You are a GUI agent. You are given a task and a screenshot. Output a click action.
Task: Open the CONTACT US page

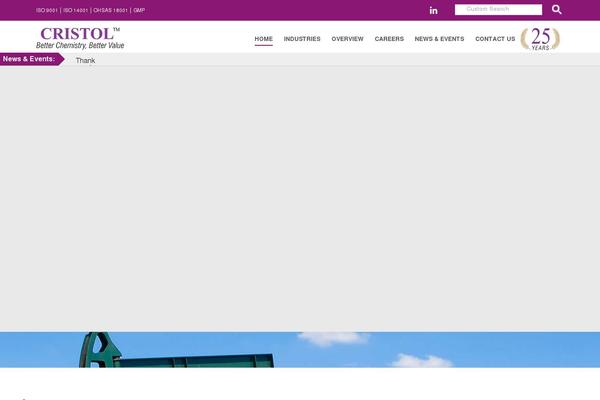495,39
